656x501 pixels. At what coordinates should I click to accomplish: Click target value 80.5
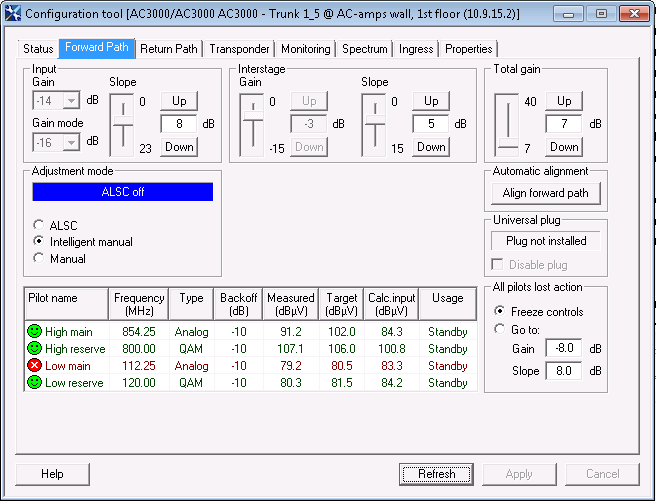tap(342, 366)
